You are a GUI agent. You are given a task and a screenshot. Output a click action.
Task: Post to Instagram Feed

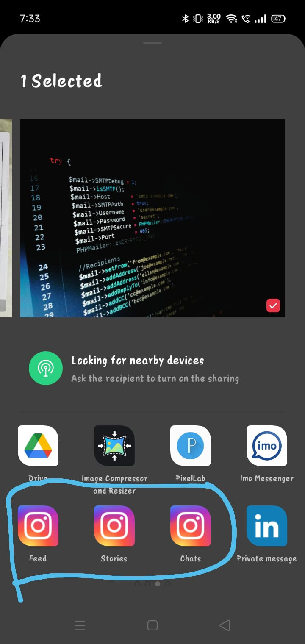point(38,526)
